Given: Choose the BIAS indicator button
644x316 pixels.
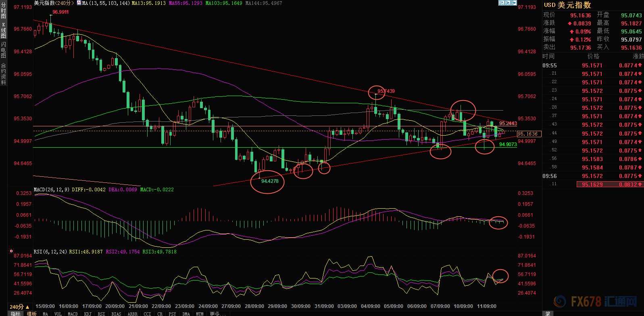Looking at the screenshot, I should point(116,314).
